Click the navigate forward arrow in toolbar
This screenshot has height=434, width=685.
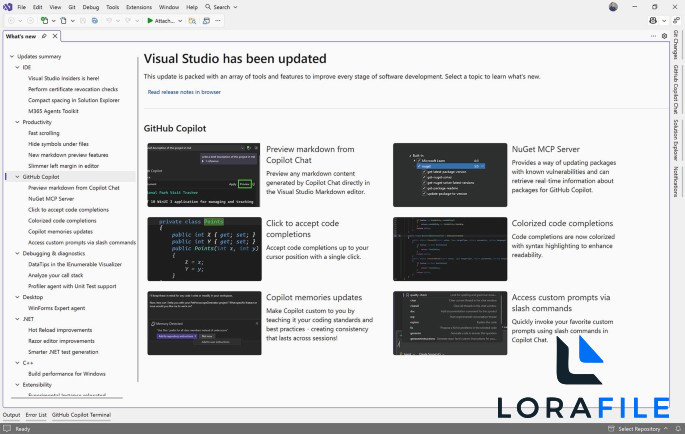pos(30,21)
